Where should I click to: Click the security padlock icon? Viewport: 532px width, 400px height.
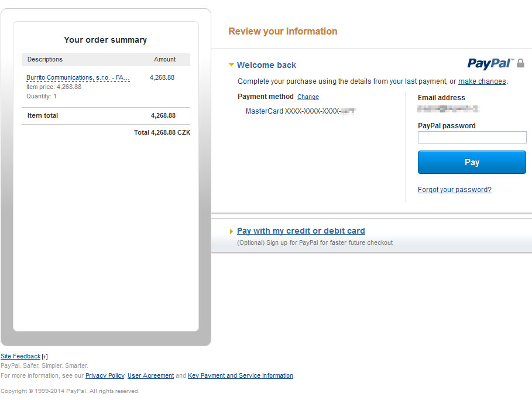pyautogui.click(x=521, y=63)
